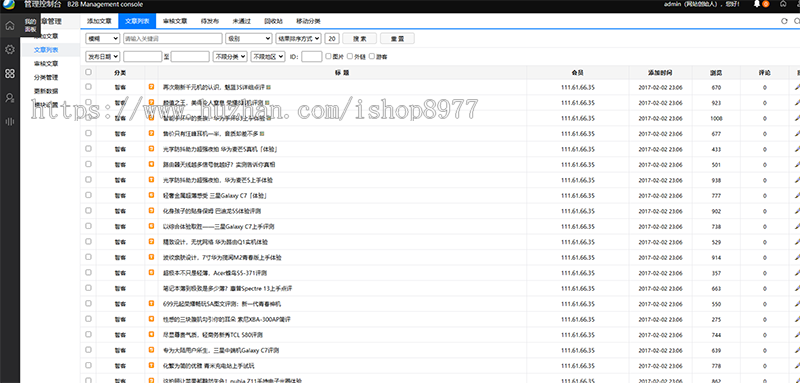Switch to the 添加文章 tab
This screenshot has width=800, height=383.
click(99, 21)
